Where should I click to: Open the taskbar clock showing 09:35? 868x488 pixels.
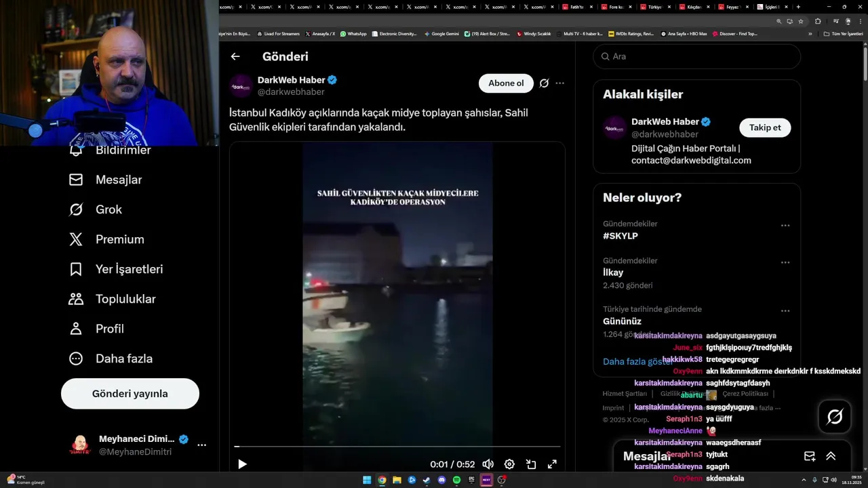[850, 480]
